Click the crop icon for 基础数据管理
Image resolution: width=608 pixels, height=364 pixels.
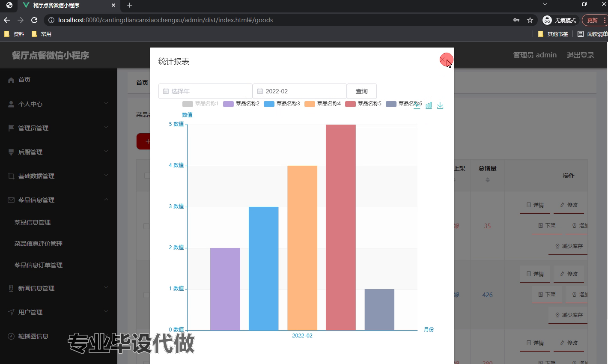click(11, 176)
